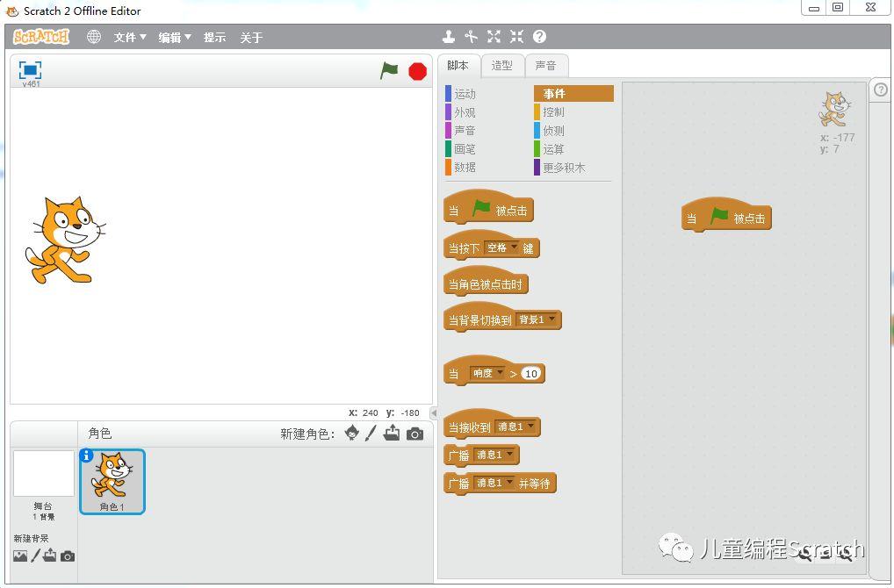Choose new backdrop from library
Image resolution: width=894 pixels, height=588 pixels.
(20, 556)
